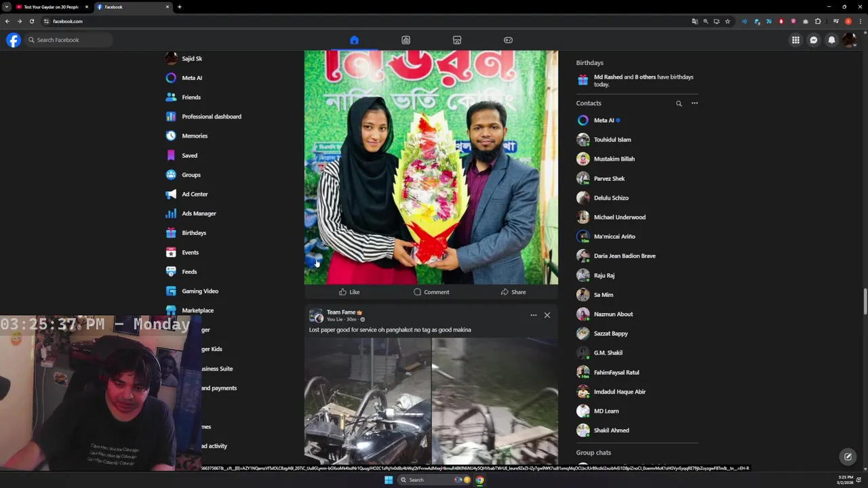Open chat with Mustakim Billah

point(637,159)
